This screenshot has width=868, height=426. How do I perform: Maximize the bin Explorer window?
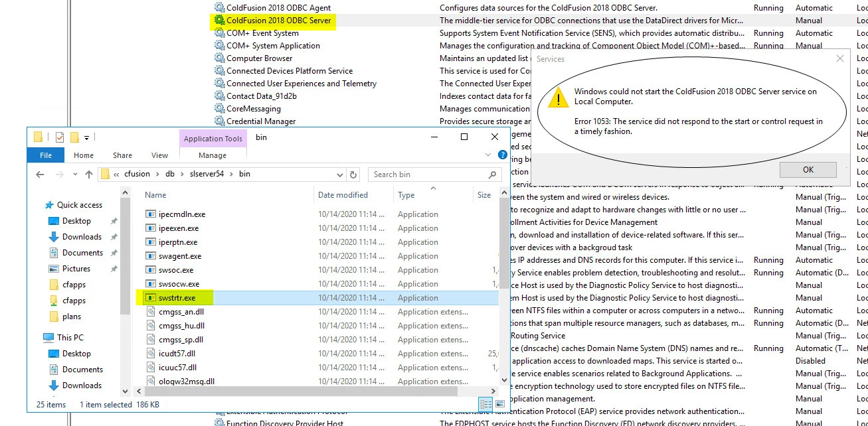pos(464,137)
